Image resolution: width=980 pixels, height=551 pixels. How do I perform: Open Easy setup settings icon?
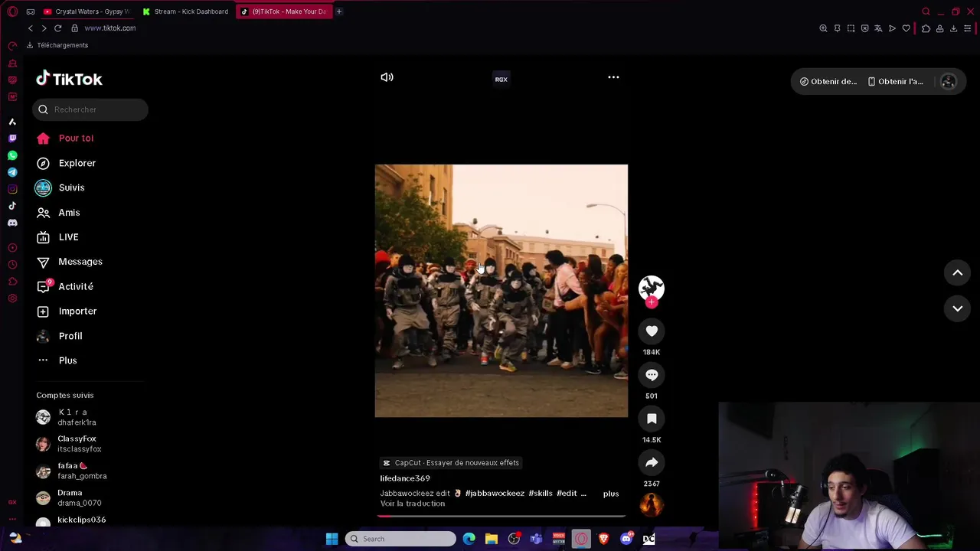[967, 28]
